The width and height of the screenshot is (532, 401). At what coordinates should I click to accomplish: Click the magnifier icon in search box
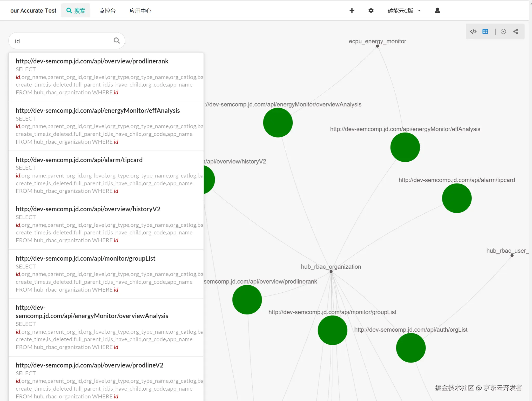coord(117,41)
